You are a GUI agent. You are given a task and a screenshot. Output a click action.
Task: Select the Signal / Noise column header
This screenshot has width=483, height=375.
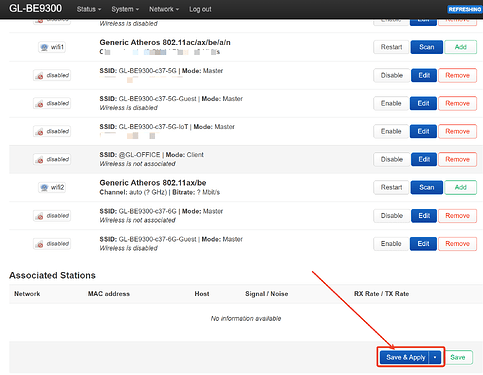[x=267, y=294]
